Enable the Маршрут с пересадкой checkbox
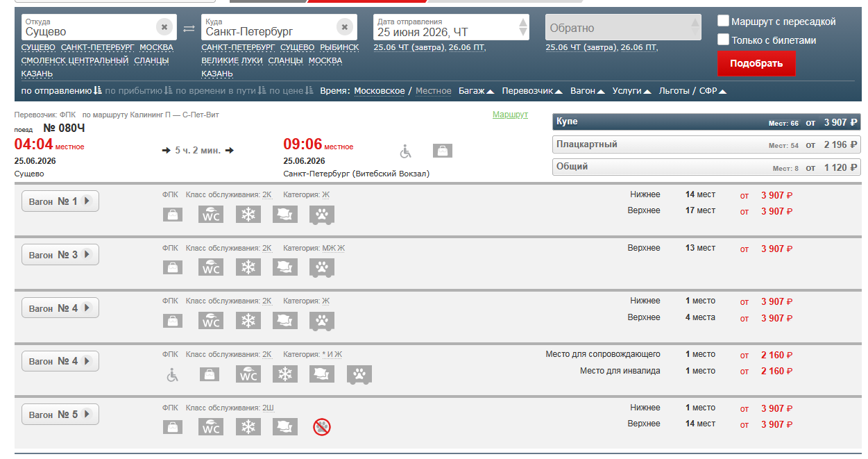 point(723,21)
